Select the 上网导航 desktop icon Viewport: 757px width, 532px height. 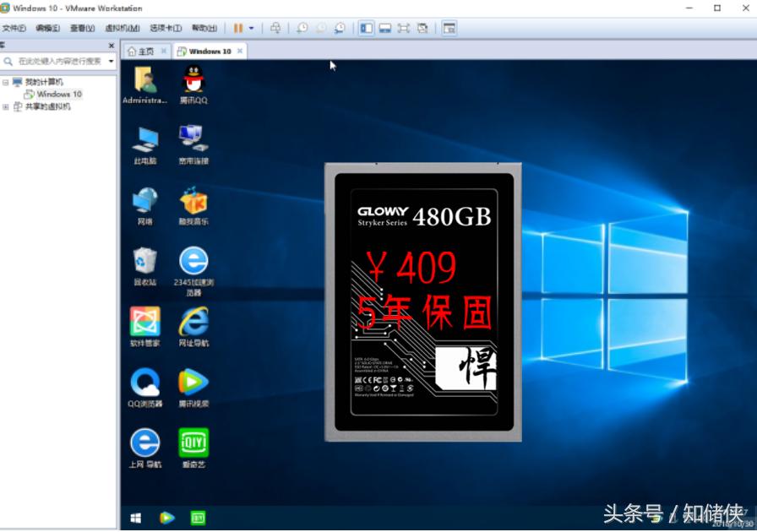pos(144,448)
